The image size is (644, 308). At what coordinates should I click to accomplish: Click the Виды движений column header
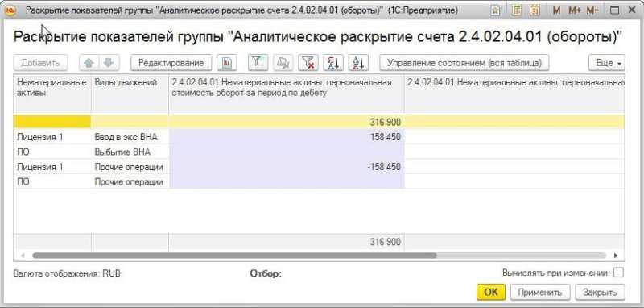click(130, 94)
